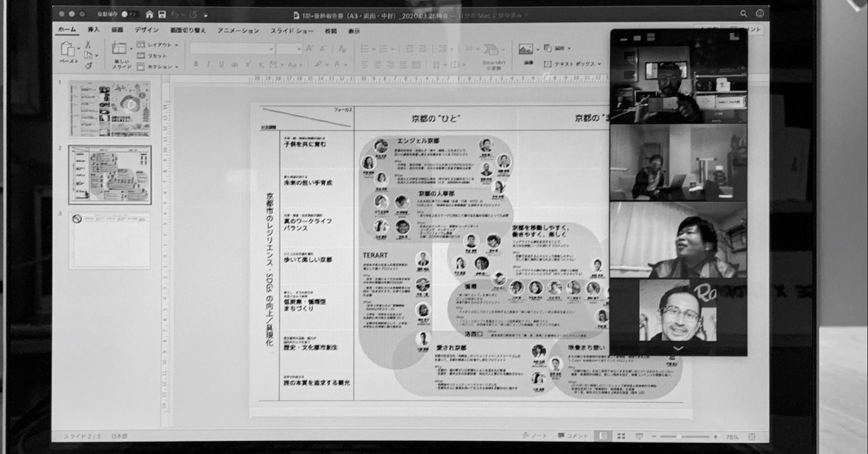Click the Line Spacing icon
Screen dimensions: 868x454
click(442, 49)
